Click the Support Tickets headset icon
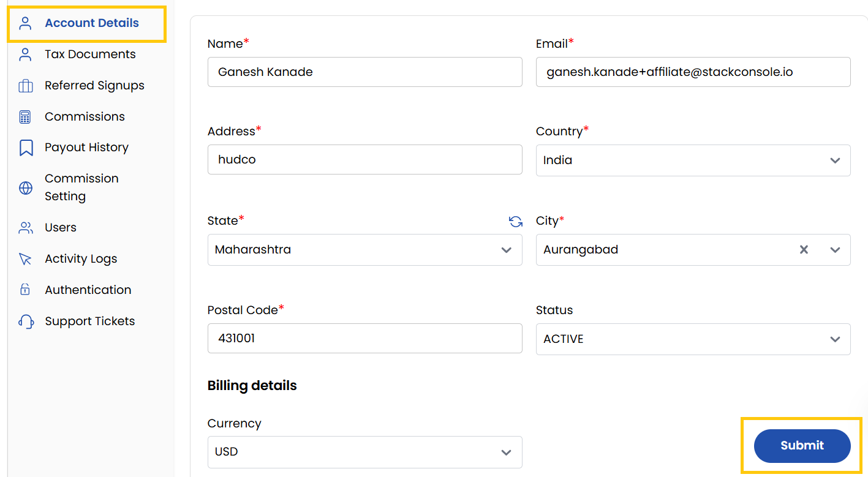868x477 pixels. tap(25, 321)
